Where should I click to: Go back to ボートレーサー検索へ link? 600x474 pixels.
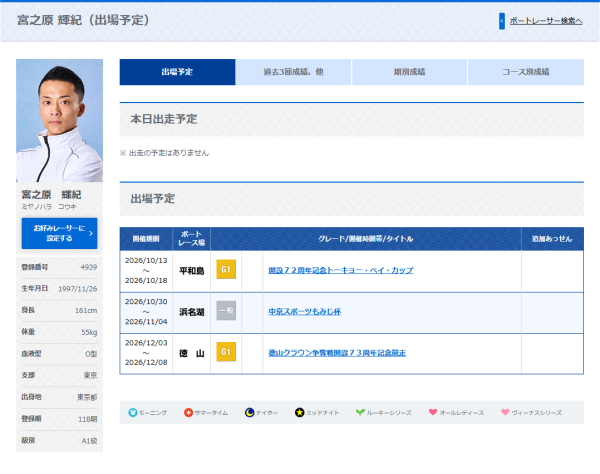546,21
